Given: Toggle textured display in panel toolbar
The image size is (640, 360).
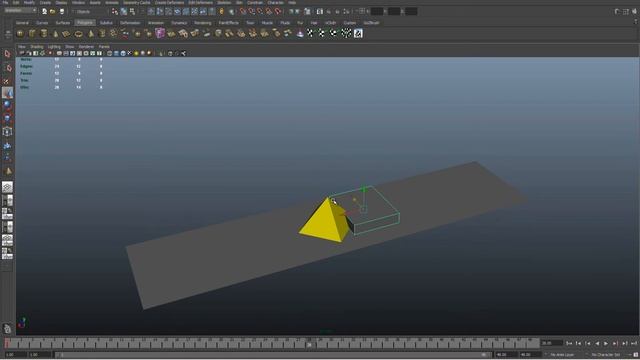Looking at the screenshot, I should pos(129,53).
